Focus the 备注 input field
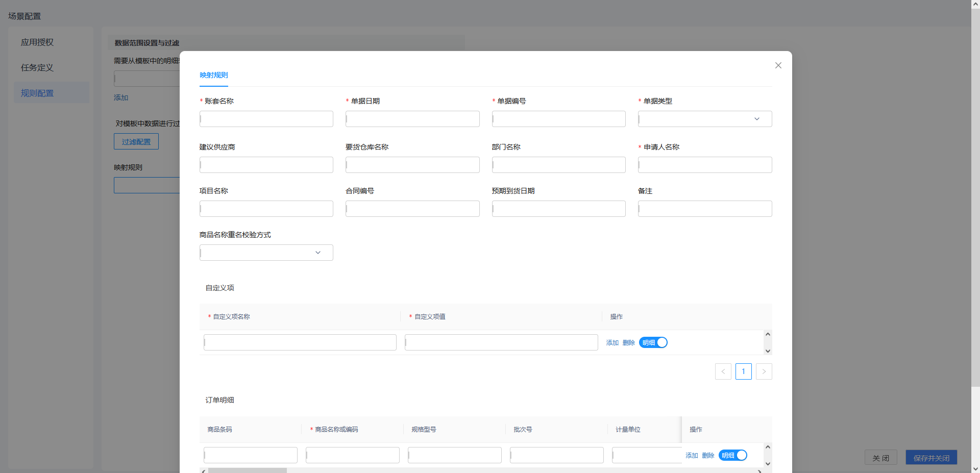Viewport: 980px width, 473px height. (x=705, y=209)
